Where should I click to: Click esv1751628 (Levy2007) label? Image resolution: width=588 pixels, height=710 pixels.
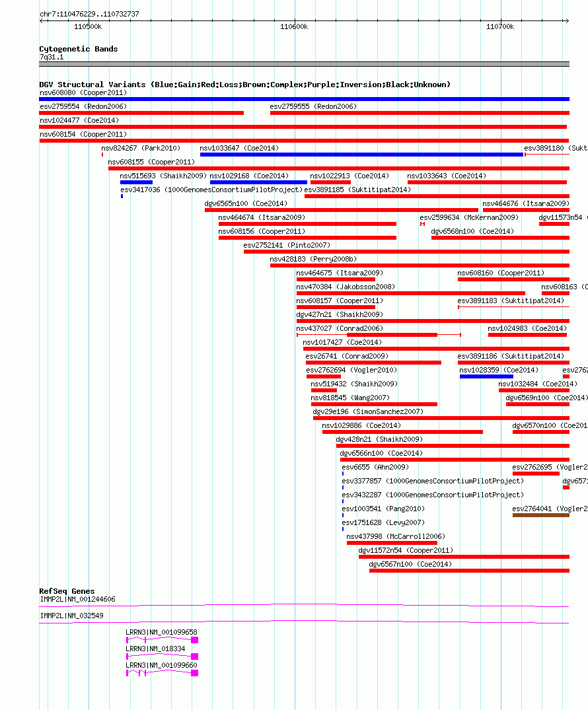point(383,524)
